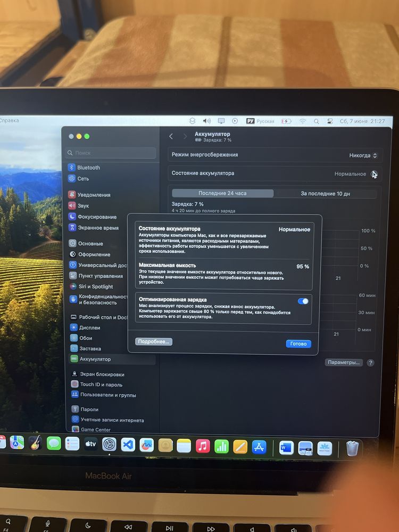Image resolution: width=399 pixels, height=532 pixels.
Task: Open Bluetooth settings in sidebar
Action: 84,168
